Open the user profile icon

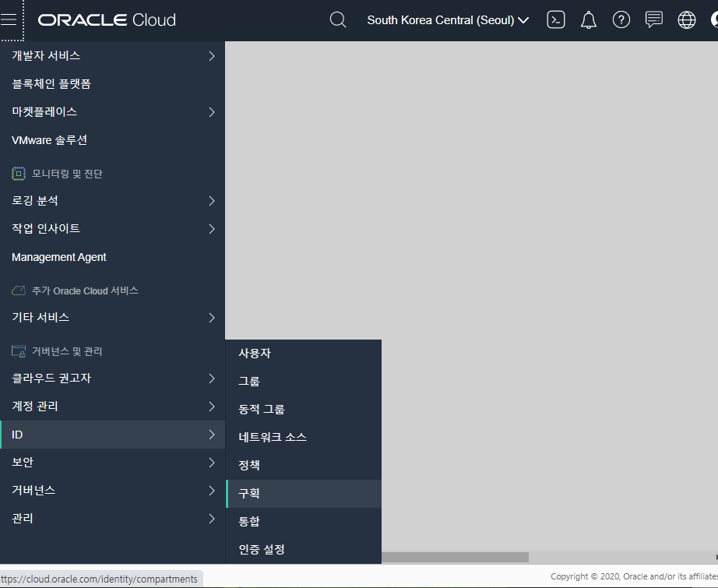[714, 19]
